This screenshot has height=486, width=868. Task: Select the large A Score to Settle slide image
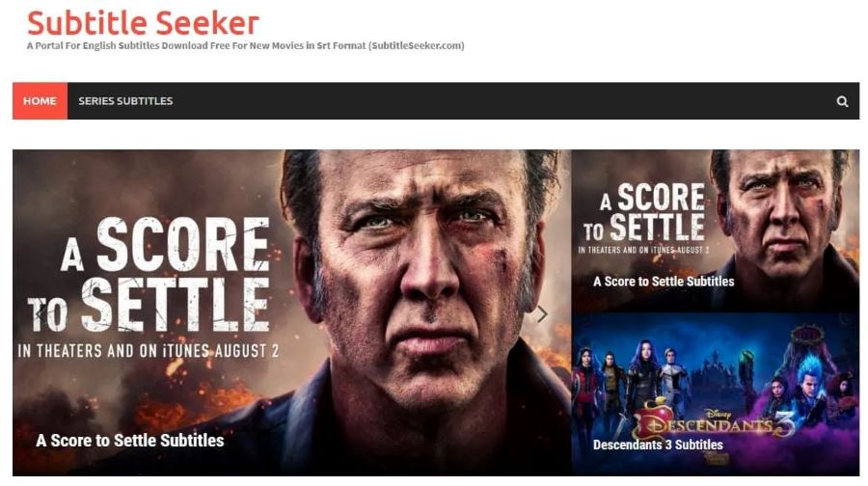point(291,312)
